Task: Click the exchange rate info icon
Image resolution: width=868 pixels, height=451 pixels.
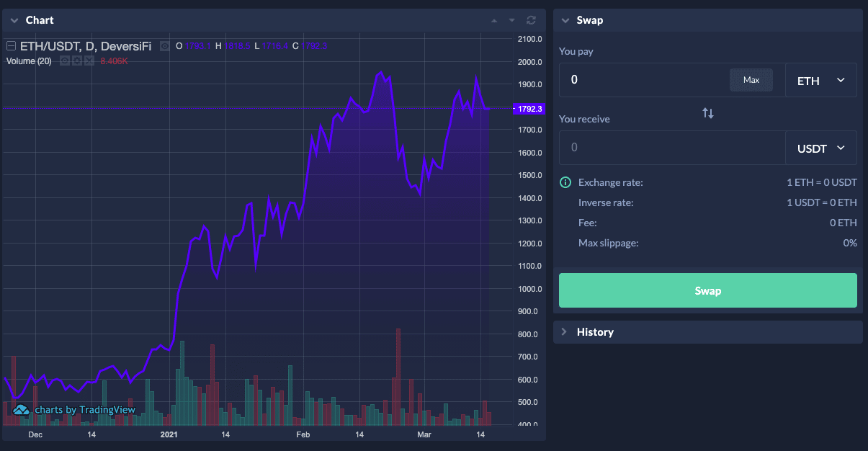Action: click(x=566, y=182)
